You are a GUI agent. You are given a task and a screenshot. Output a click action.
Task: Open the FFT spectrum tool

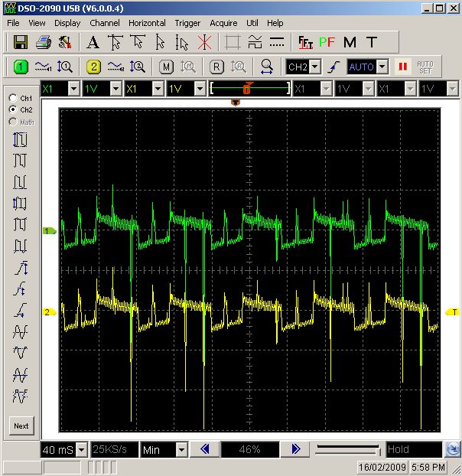[305, 42]
